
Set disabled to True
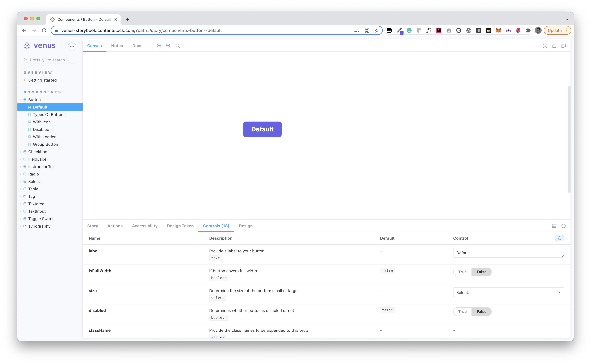pyautogui.click(x=462, y=311)
